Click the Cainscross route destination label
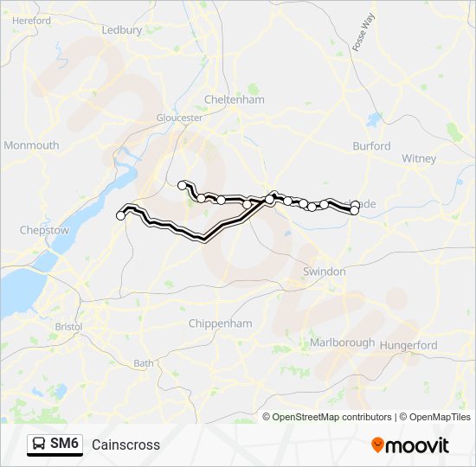476x467 pixels. coord(125,445)
